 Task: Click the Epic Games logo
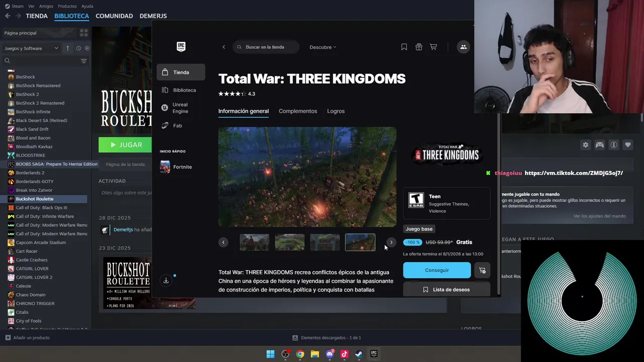pos(181,46)
